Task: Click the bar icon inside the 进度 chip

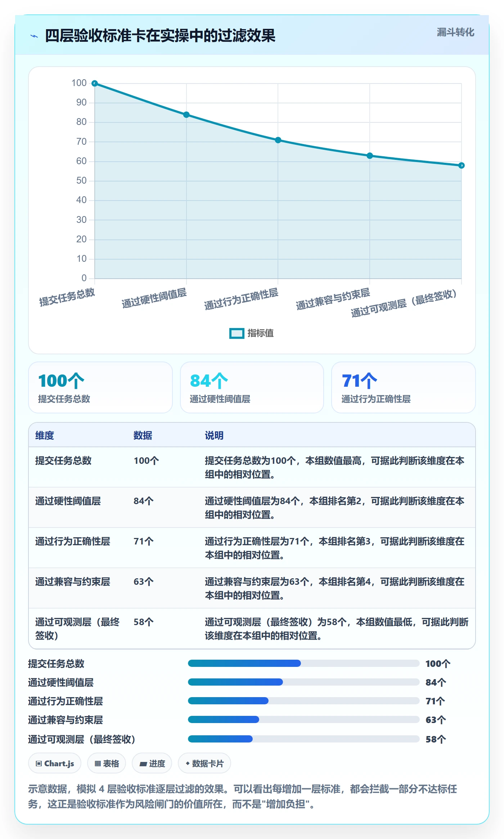Action: pyautogui.click(x=143, y=764)
